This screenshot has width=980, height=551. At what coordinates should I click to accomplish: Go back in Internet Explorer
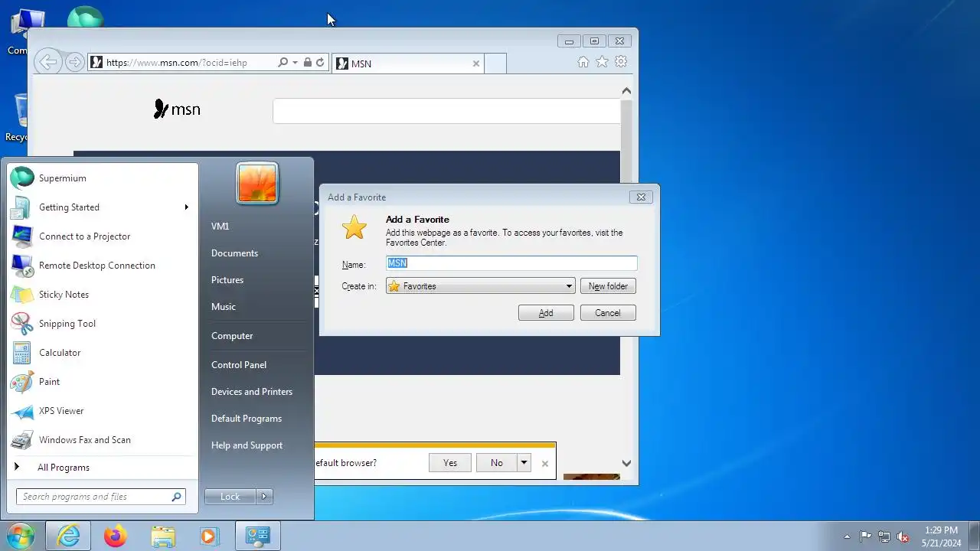coord(48,63)
